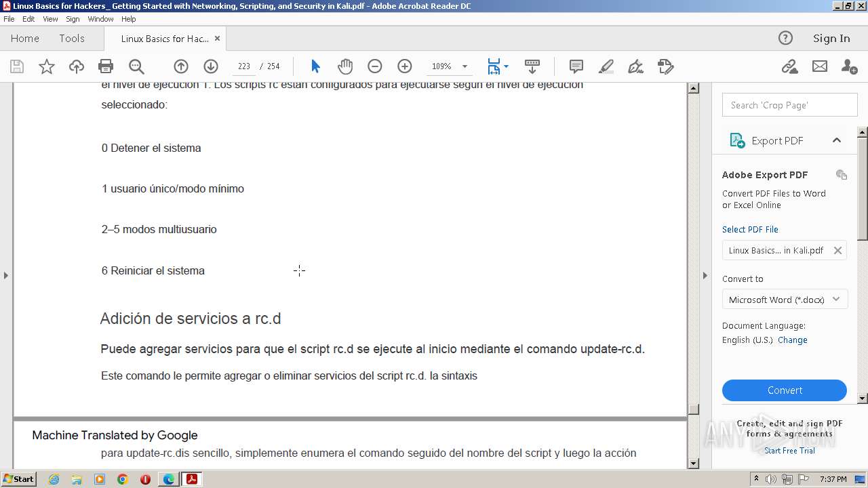Click the document vertical scrollbar up arrow
The image size is (868, 488).
click(x=693, y=88)
